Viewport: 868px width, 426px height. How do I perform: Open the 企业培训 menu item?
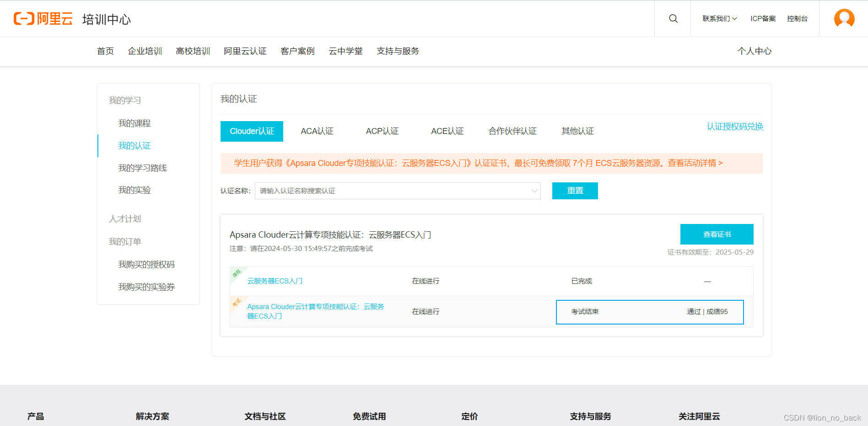point(145,51)
